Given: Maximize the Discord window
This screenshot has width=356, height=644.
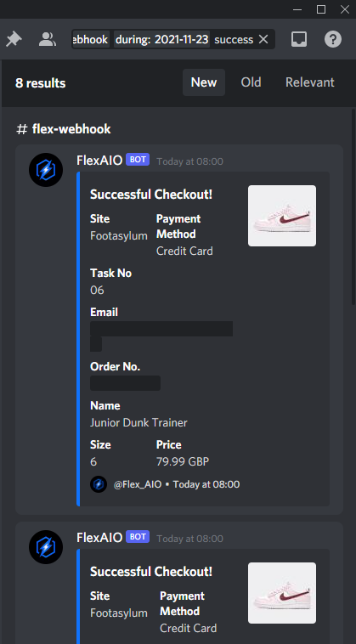Looking at the screenshot, I should tap(321, 9).
